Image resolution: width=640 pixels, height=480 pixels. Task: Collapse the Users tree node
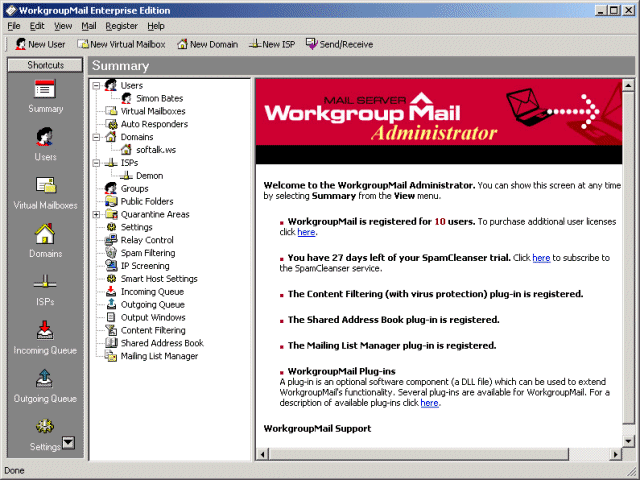96,86
